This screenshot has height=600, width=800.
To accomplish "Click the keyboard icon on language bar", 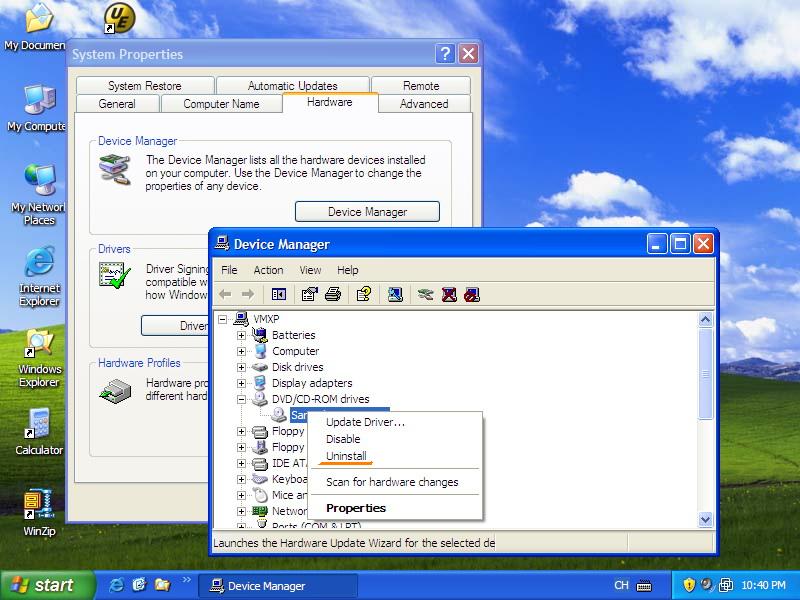I will pyautogui.click(x=644, y=585).
